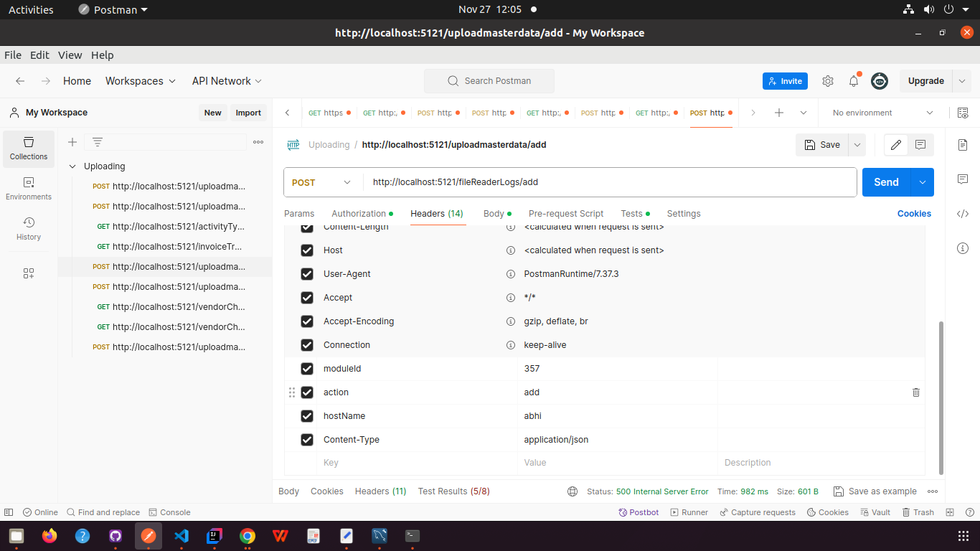Open History in the sidebar
This screenshot has width=980, height=551.
29,228
